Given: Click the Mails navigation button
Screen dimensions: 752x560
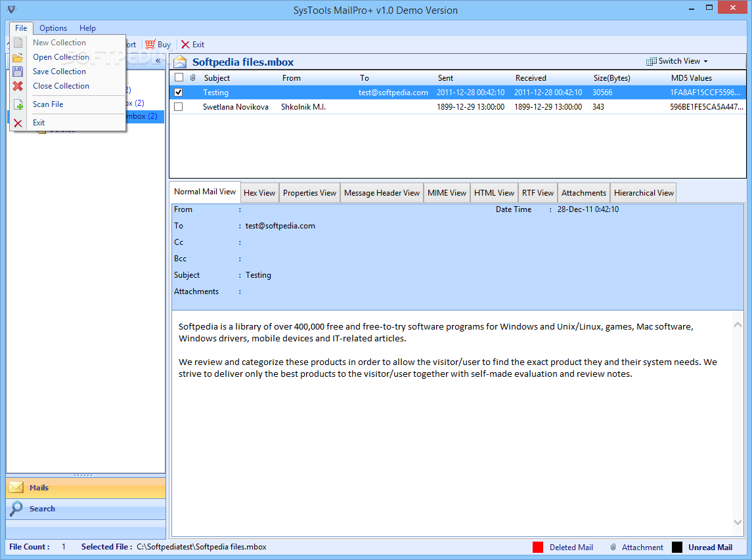Looking at the screenshot, I should (86, 488).
